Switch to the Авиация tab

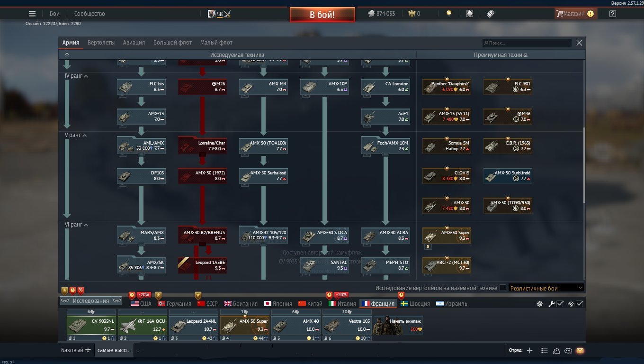(134, 43)
